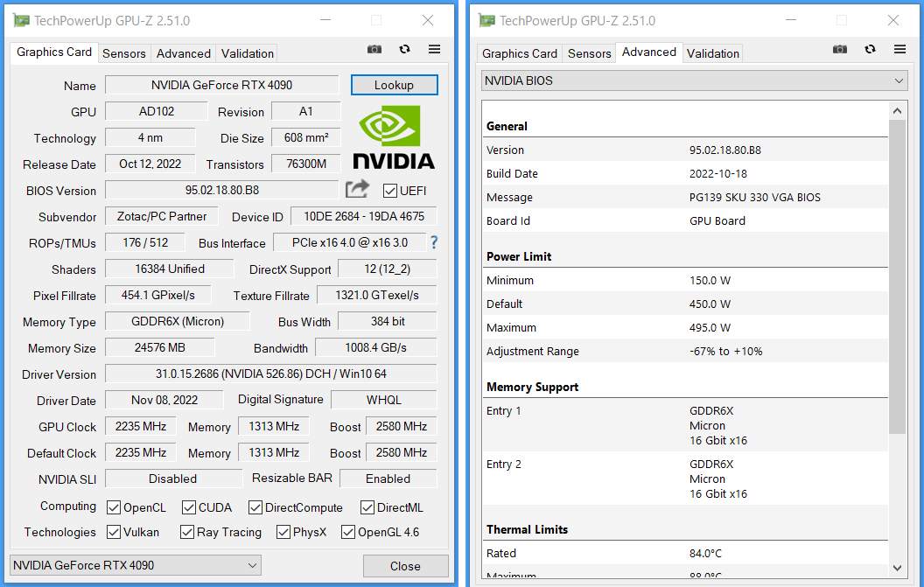This screenshot has height=587, width=924.
Task: Click the Device ID field 10DE 2684
Action: (364, 216)
